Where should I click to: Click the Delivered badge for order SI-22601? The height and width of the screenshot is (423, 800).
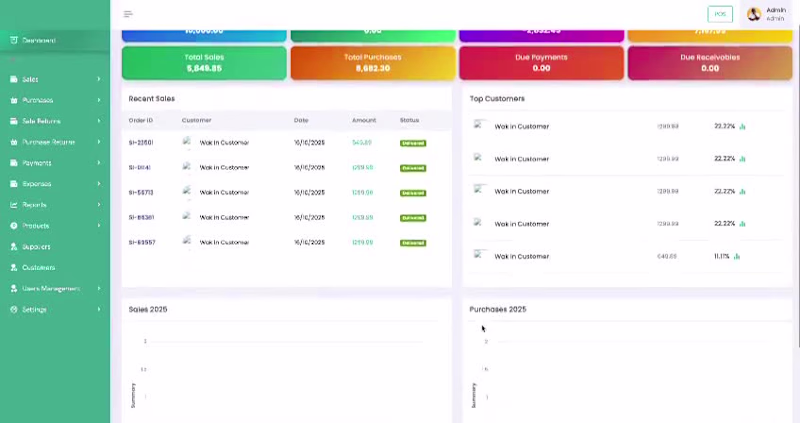413,143
